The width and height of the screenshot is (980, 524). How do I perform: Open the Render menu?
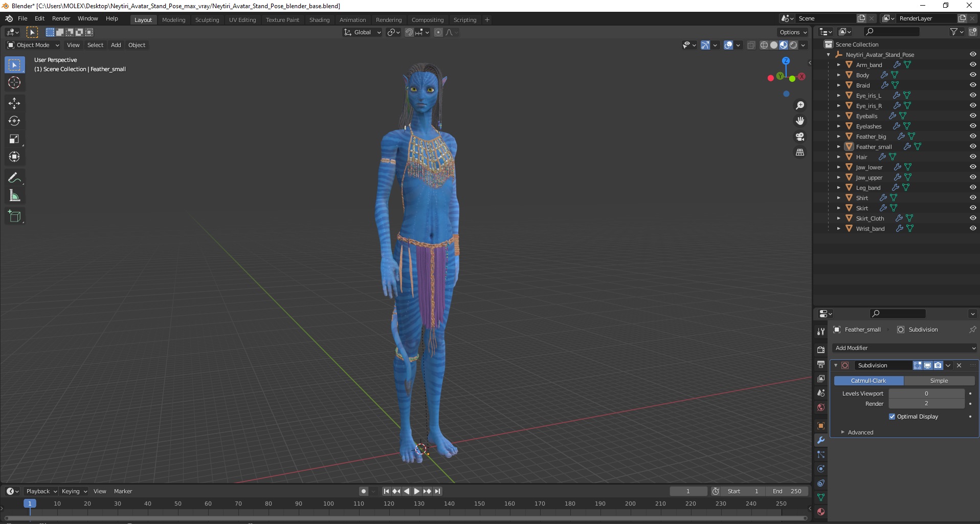click(61, 18)
